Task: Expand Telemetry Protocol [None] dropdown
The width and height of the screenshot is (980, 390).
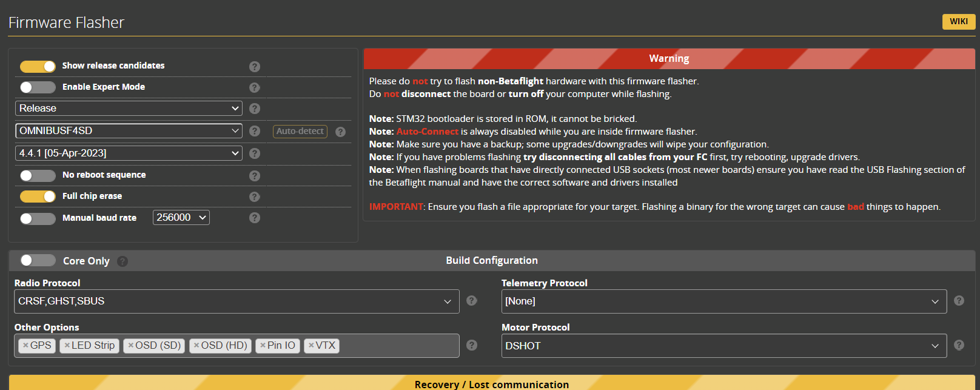Action: click(x=724, y=301)
